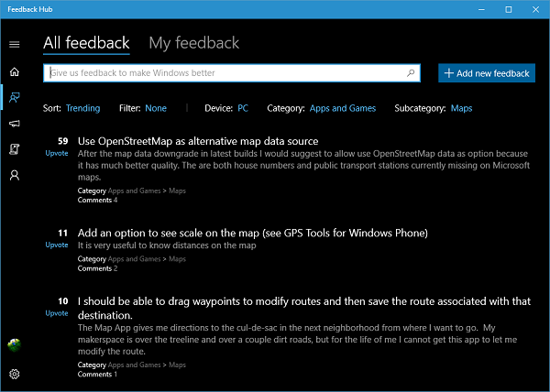Viewport: 550px width, 392px height.
Task: Change Device option PC
Action: point(243,108)
